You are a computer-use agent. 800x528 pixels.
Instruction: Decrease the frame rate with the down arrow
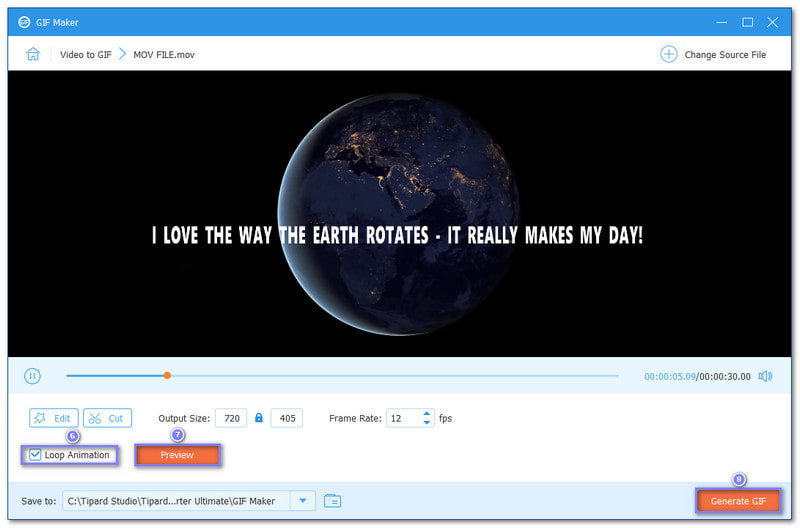point(427,423)
